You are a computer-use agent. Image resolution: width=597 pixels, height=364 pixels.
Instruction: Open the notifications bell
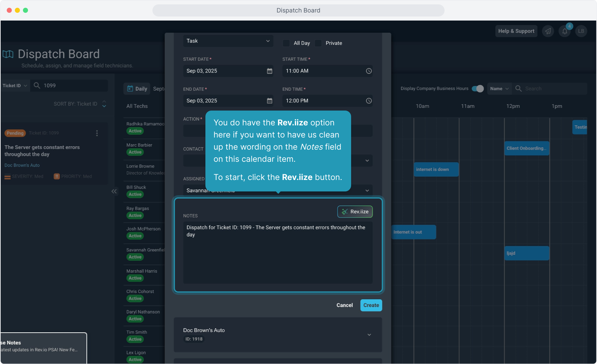click(565, 31)
